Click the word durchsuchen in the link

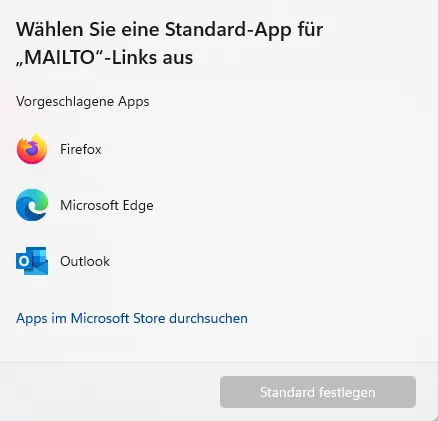click(208, 318)
